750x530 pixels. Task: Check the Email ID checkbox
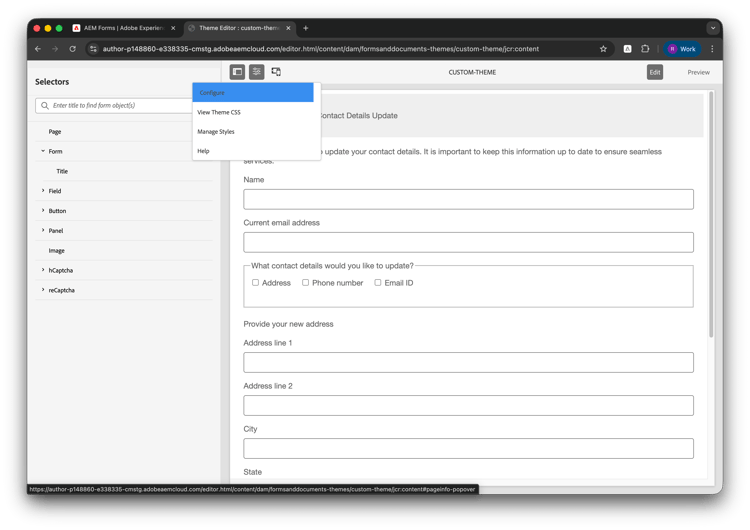[378, 283]
